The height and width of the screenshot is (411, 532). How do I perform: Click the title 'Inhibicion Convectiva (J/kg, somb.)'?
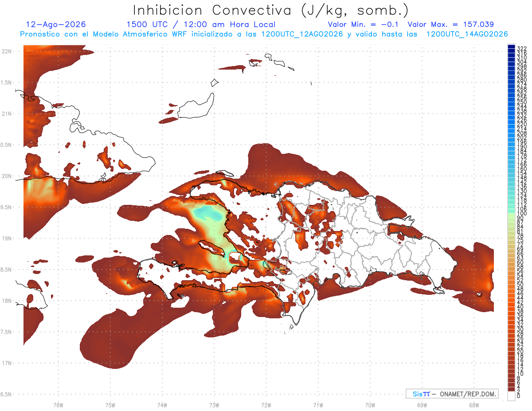271,10
